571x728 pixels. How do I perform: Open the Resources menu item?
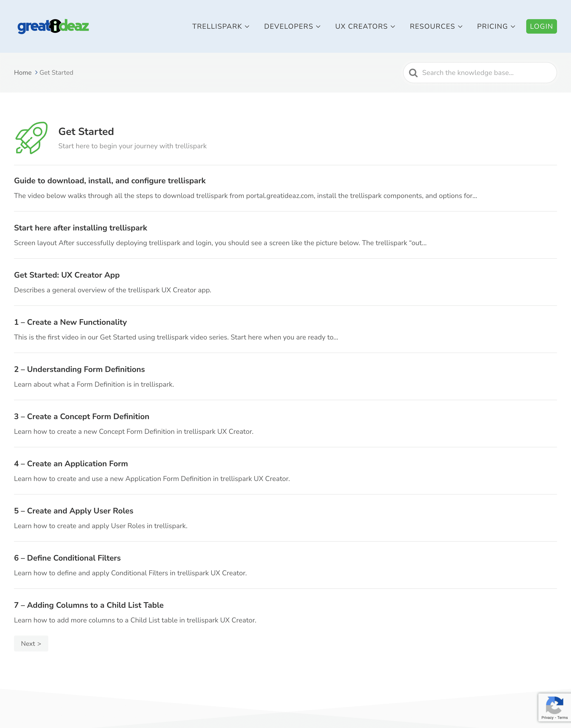pos(432,26)
